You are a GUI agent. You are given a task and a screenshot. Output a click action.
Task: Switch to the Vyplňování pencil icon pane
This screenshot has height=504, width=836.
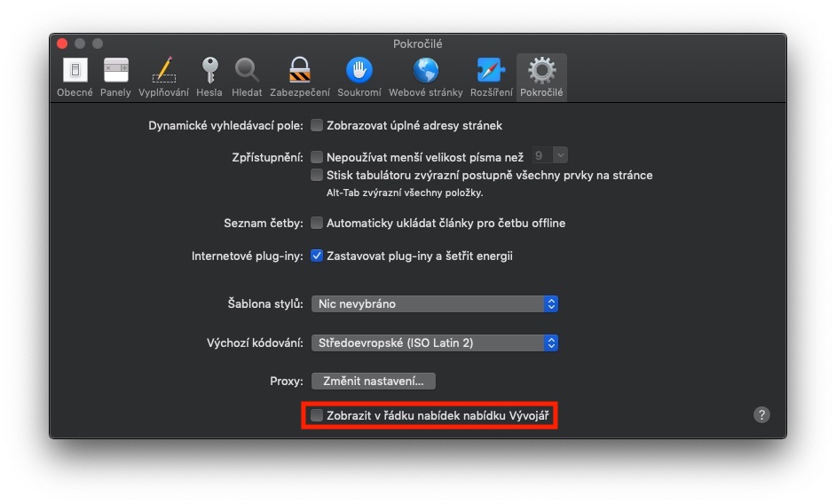[163, 77]
